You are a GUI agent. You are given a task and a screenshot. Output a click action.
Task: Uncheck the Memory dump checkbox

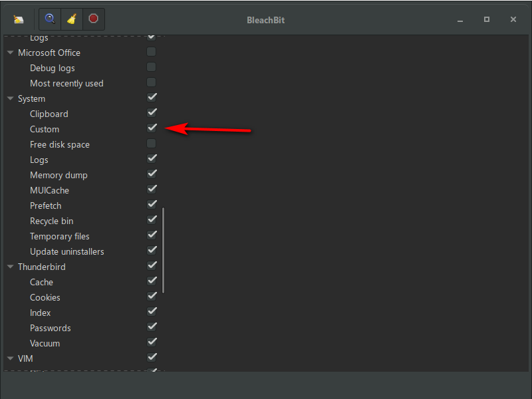152,174
